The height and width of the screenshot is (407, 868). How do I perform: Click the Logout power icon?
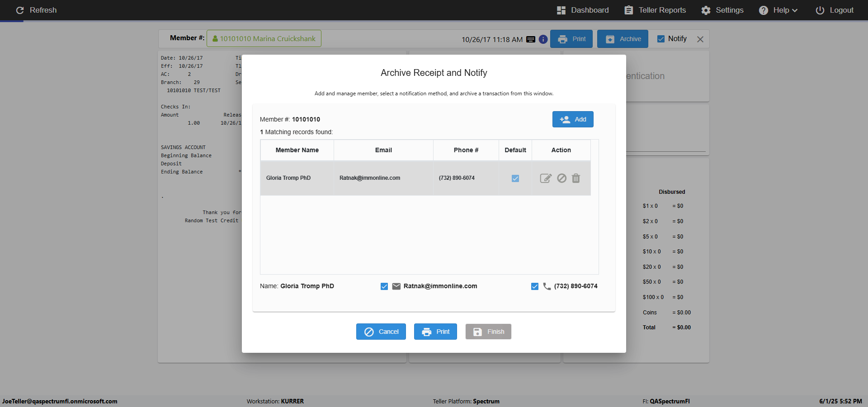[820, 10]
